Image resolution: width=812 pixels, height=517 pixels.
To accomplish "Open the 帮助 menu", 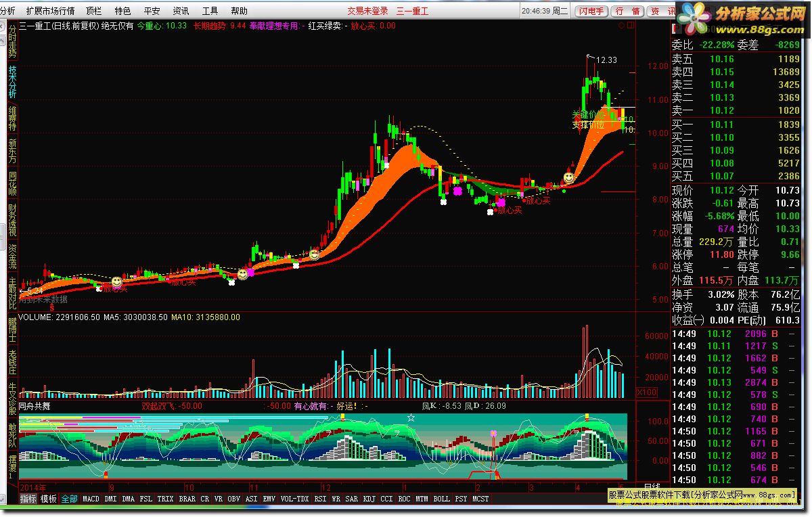I will tap(239, 11).
